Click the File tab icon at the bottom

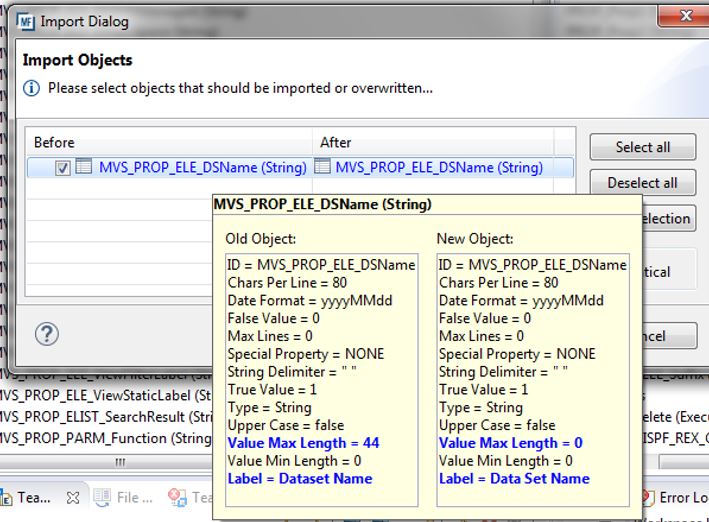point(102,497)
